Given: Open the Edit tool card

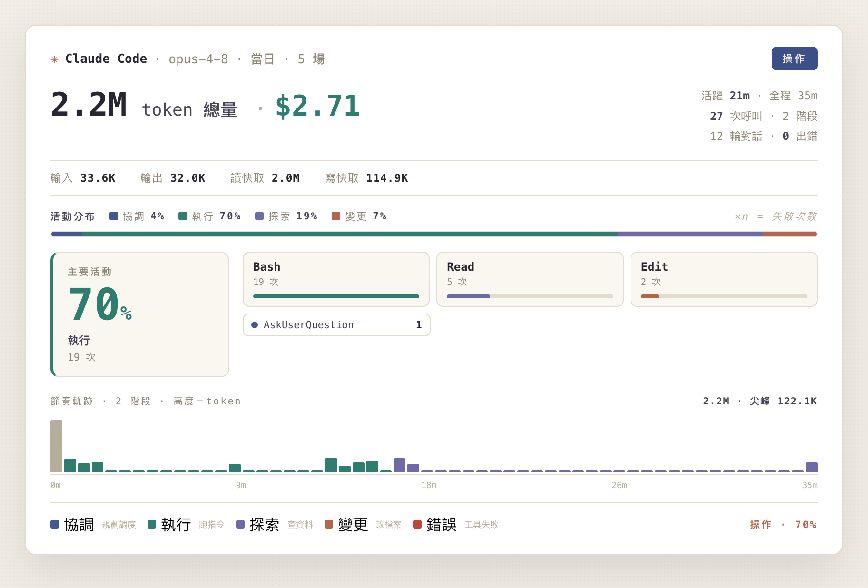Looking at the screenshot, I should click(724, 279).
